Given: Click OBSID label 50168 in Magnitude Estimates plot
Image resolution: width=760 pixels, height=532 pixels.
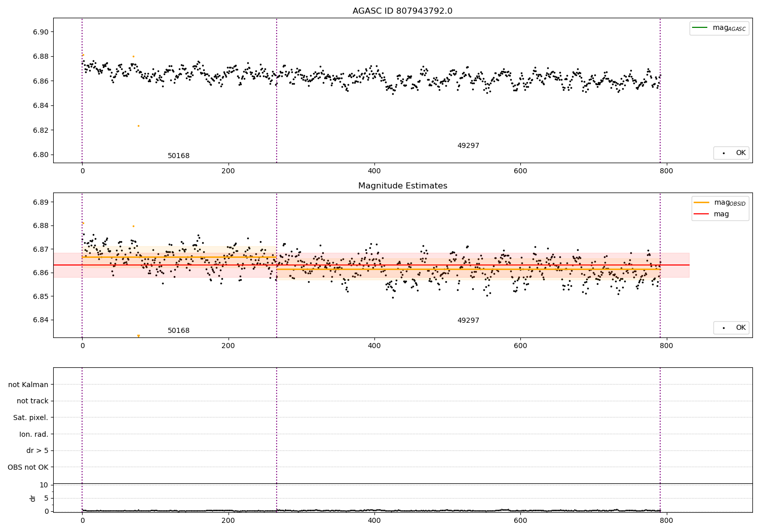Looking at the screenshot, I should 178,330.
